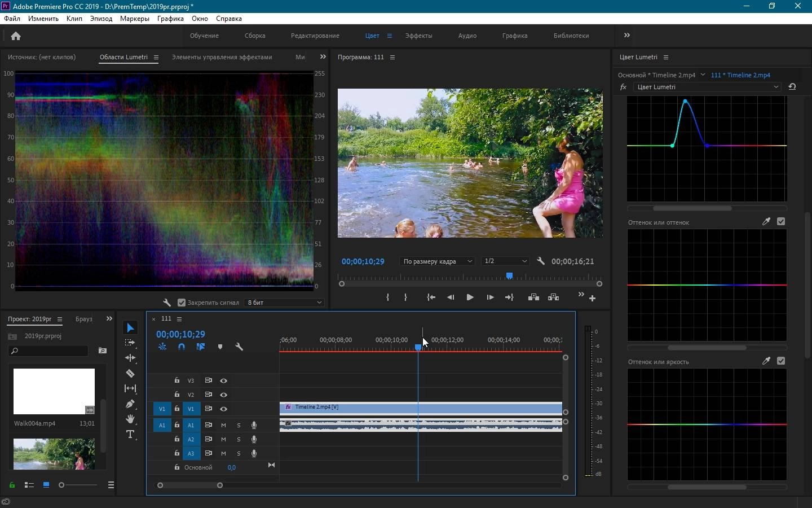Open playback resolution 1/2 dropdown
The height and width of the screenshot is (508, 812).
coord(506,261)
